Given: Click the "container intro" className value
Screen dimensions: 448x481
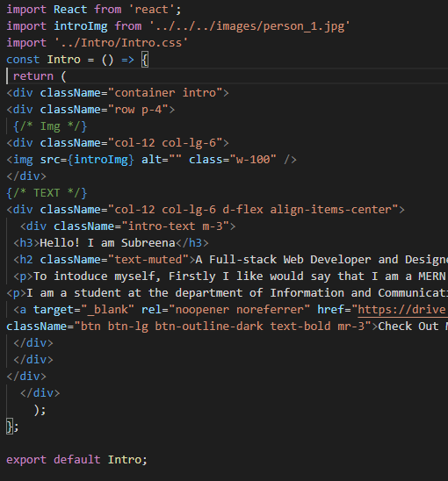Looking at the screenshot, I should point(165,93).
